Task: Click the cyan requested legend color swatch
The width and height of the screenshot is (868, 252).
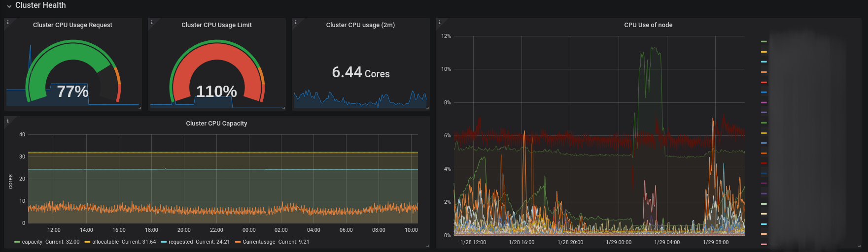Action: pyautogui.click(x=164, y=242)
